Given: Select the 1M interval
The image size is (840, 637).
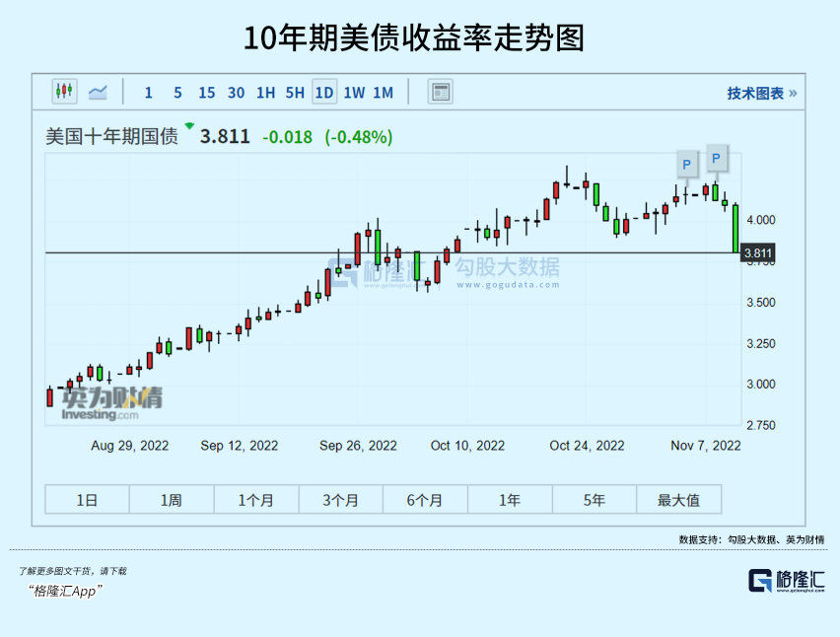Looking at the screenshot, I should 384,93.
